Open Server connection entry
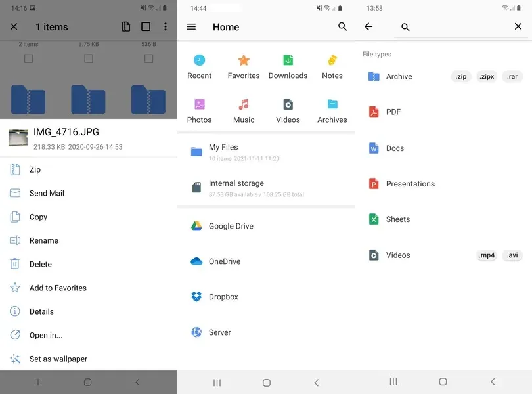 point(266,332)
